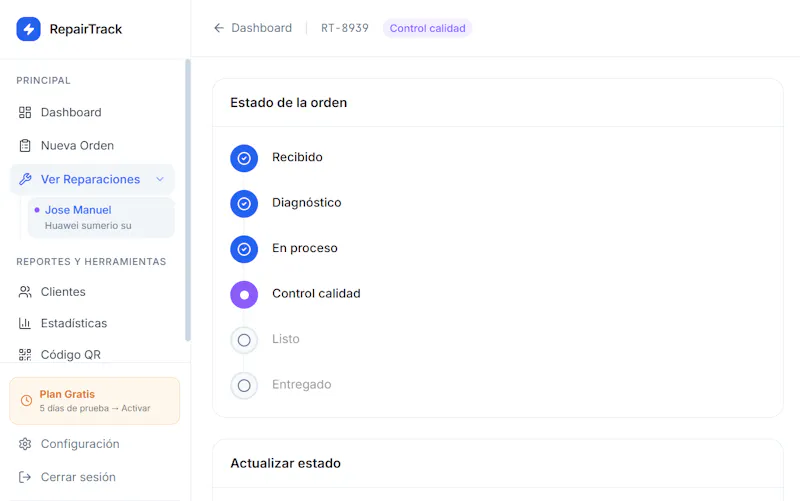Click the Diagnóstico step label

307,203
